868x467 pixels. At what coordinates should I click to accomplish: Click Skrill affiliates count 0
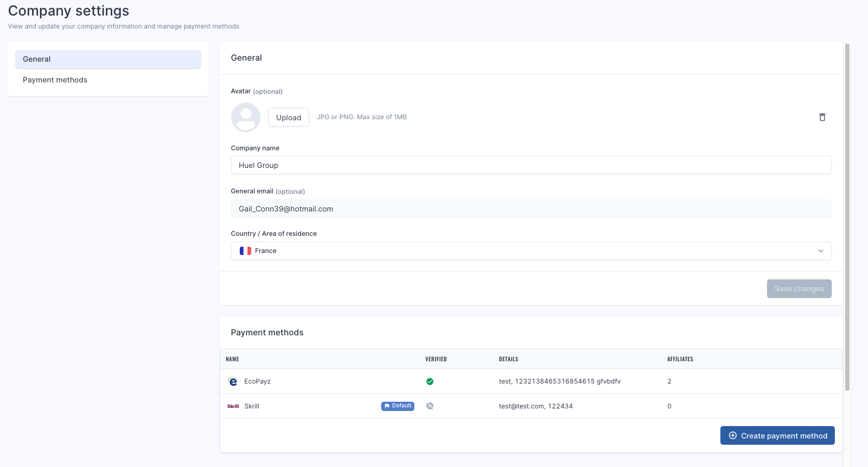click(669, 406)
